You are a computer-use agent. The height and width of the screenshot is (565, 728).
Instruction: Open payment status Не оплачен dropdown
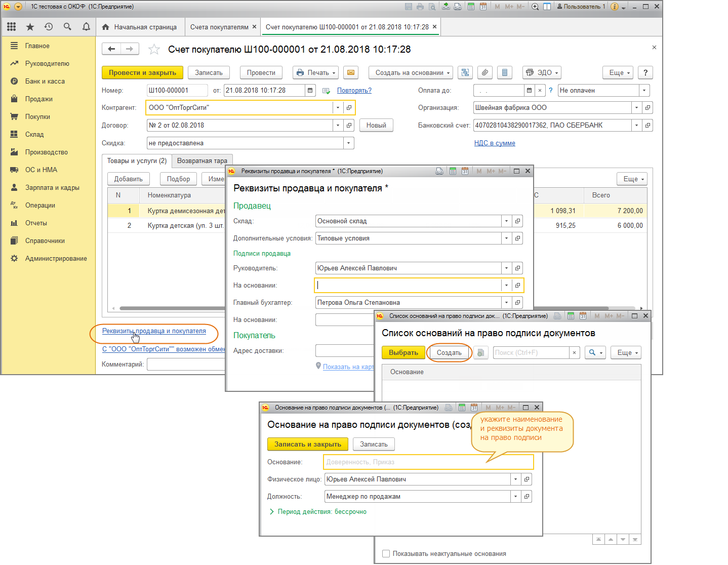point(644,90)
